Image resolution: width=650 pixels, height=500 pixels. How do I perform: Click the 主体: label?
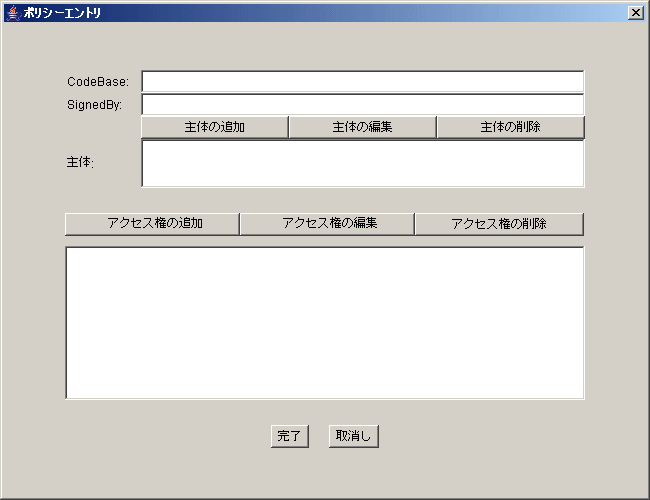(x=80, y=162)
